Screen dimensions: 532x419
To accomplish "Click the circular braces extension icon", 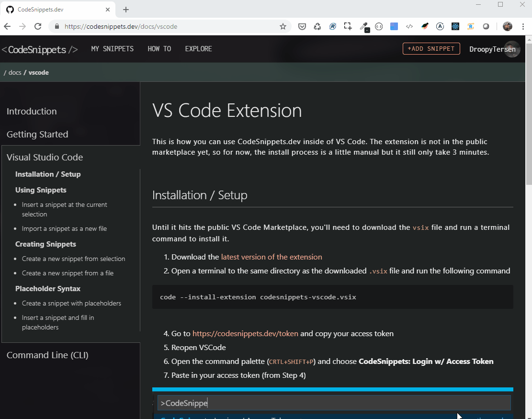I will 379,26.
